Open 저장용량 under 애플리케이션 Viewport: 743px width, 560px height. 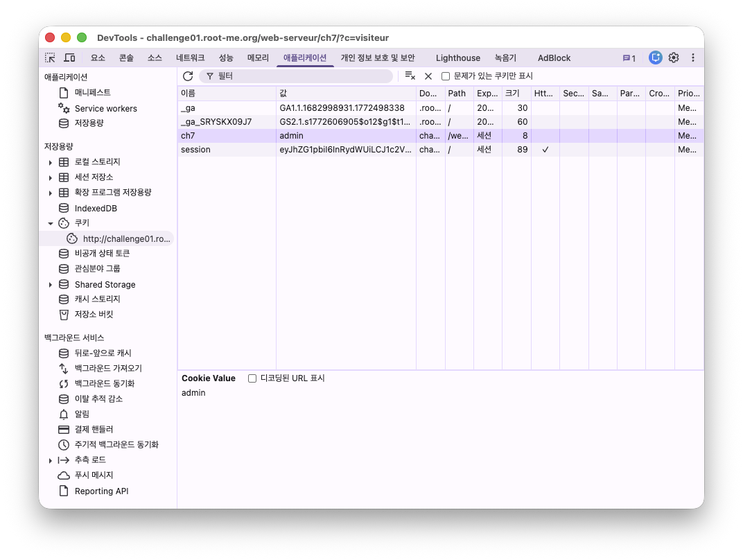pos(89,123)
